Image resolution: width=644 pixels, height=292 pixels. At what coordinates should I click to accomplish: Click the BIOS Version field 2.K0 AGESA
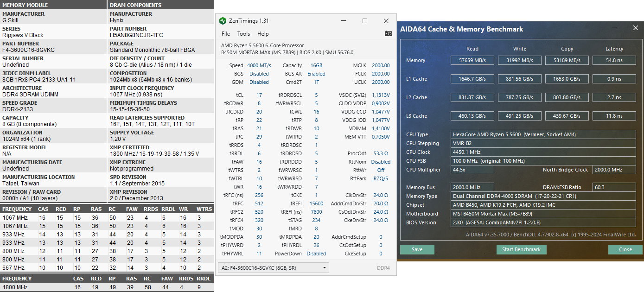click(x=543, y=222)
